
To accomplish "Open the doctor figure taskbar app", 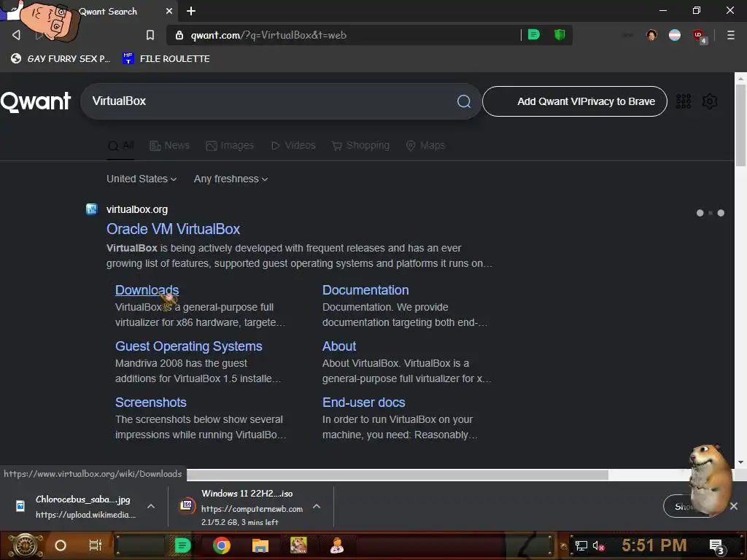I will coord(337,545).
